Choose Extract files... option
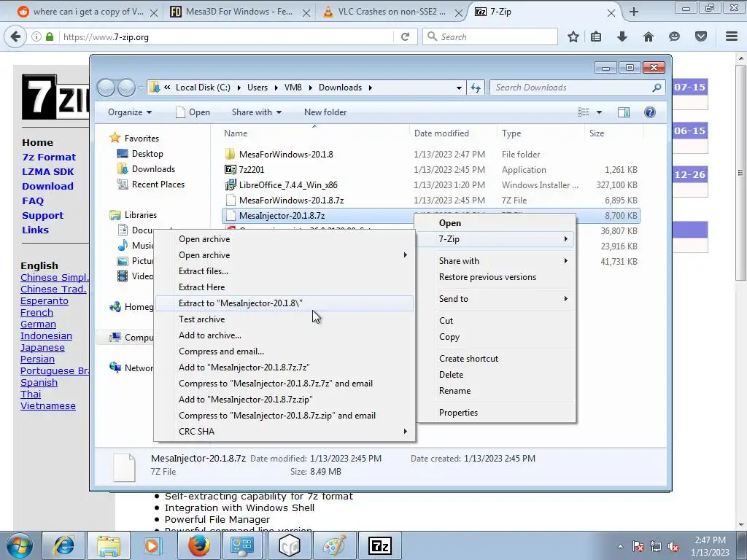Screen dimensions: 747x560 (x=285, y=271)
